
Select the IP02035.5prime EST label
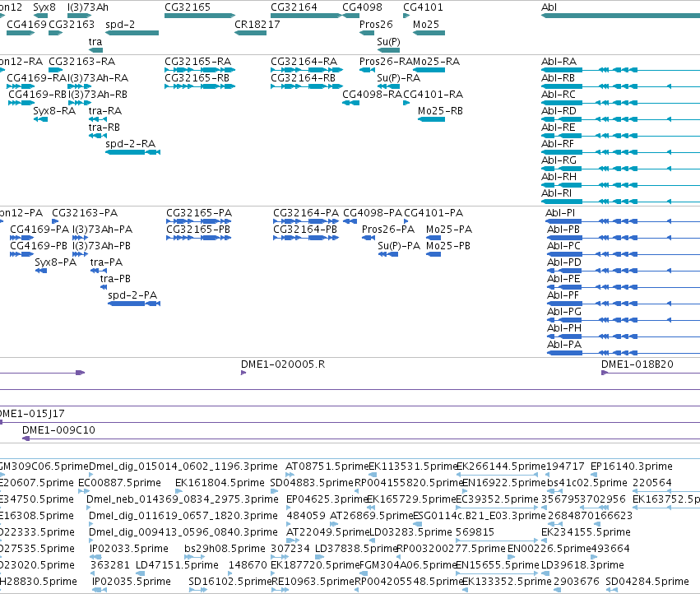click(x=132, y=581)
